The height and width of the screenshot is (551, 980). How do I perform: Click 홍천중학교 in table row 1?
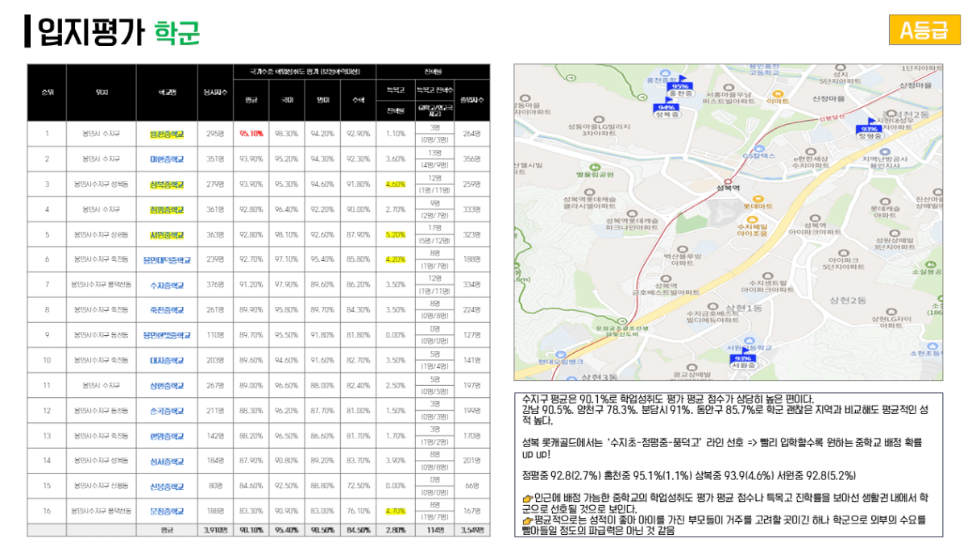pos(167,134)
